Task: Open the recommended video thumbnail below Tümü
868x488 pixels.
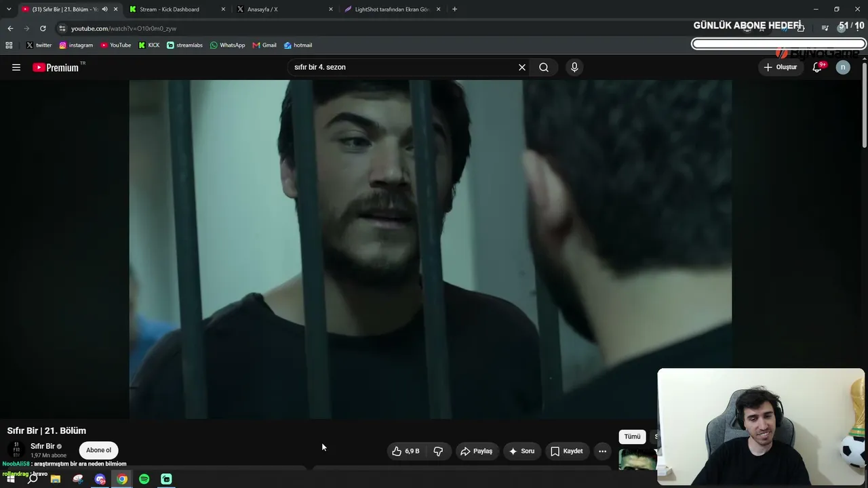Action: pyautogui.click(x=637, y=460)
